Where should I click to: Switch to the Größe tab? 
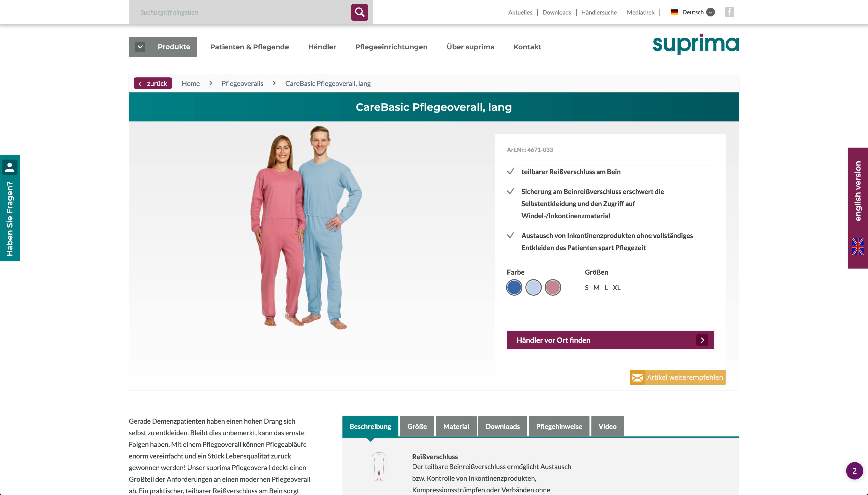pyautogui.click(x=417, y=426)
